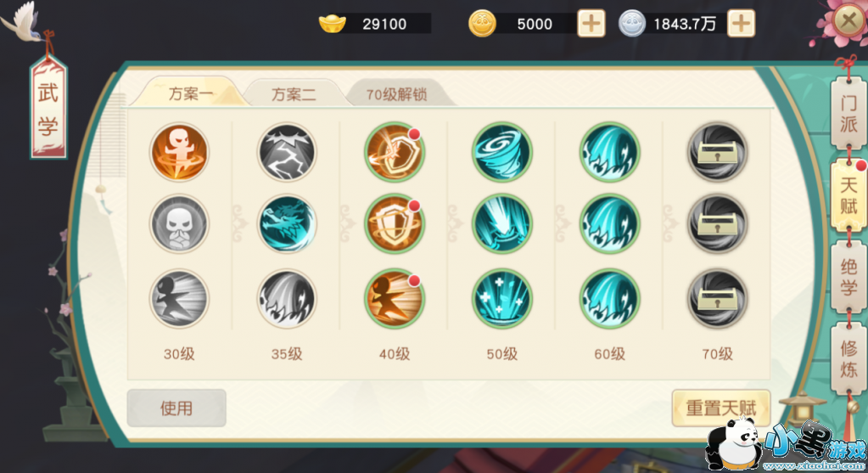The height and width of the screenshot is (473, 868).
Task: Switch to the 方案二 tab
Action: click(x=294, y=93)
